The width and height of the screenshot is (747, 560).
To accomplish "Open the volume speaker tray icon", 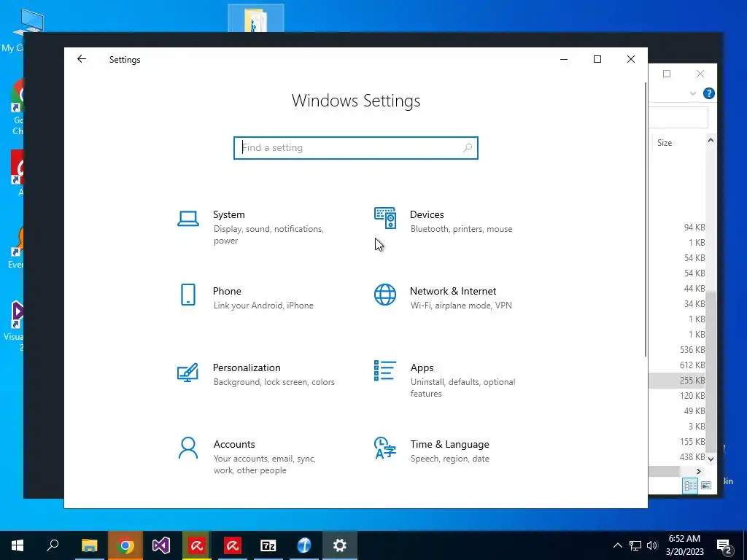I will [652, 545].
